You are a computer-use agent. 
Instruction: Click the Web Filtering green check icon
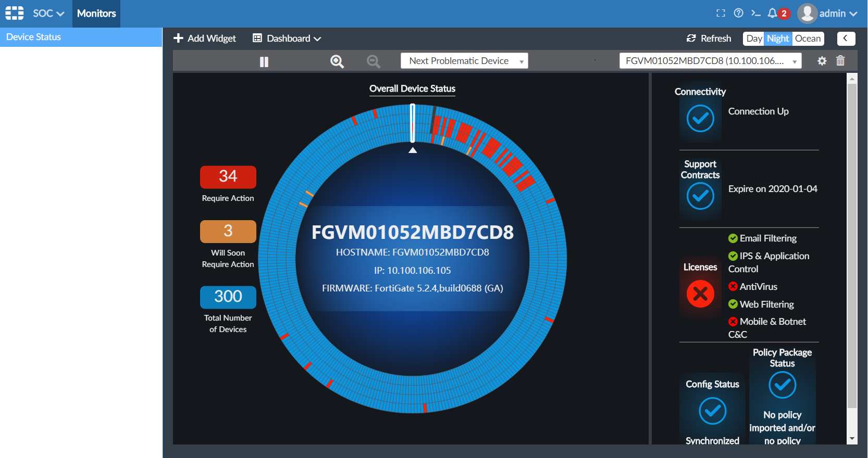point(733,304)
